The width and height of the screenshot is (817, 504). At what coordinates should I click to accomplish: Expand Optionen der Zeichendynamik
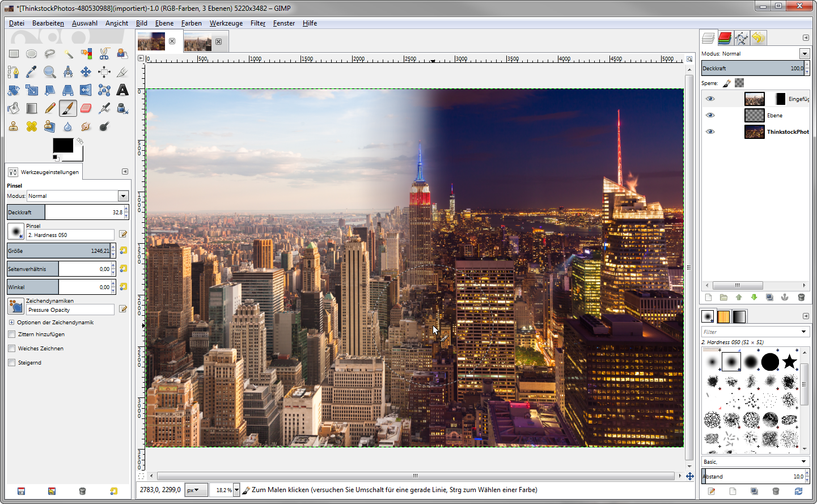(x=11, y=323)
